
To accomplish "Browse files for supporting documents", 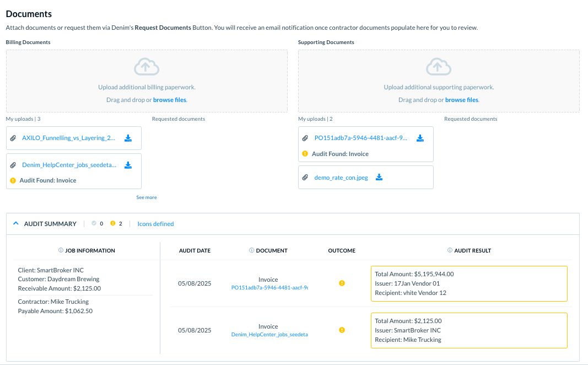I will click(461, 100).
